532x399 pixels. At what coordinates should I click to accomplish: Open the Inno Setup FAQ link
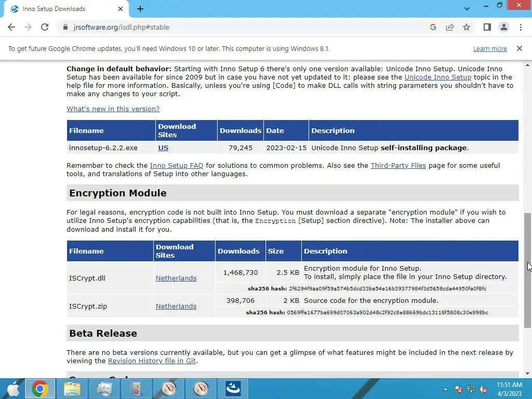pyautogui.click(x=177, y=165)
